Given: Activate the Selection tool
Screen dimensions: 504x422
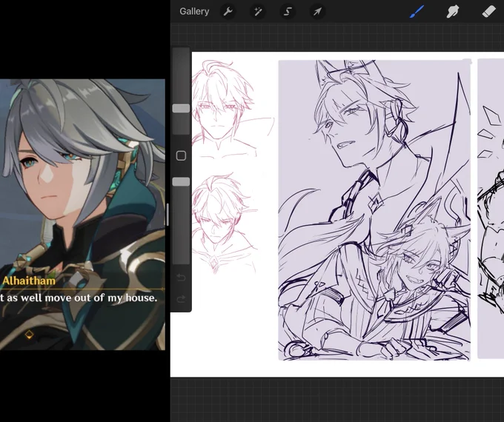Looking at the screenshot, I should (288, 12).
